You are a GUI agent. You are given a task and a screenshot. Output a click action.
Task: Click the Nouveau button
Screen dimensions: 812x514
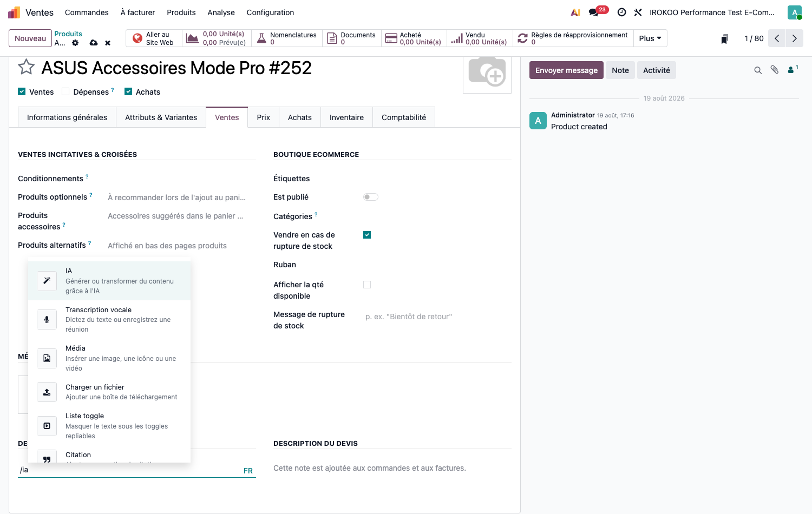tap(30, 38)
